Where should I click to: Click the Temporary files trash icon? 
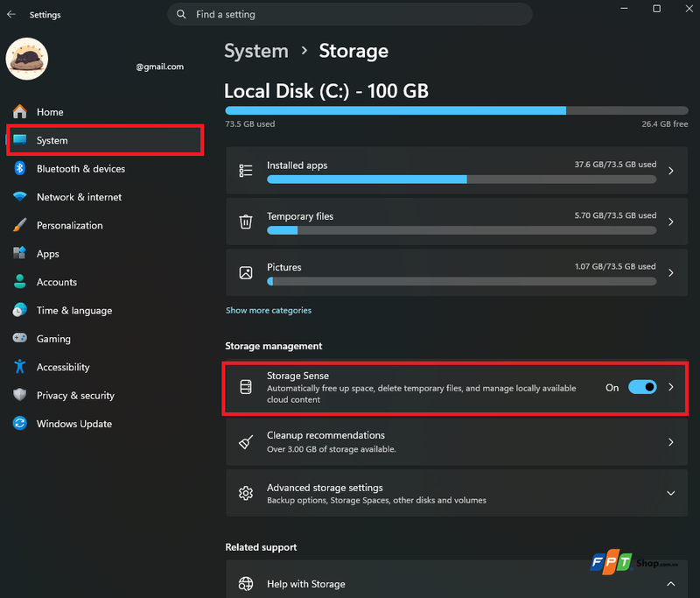coord(246,222)
